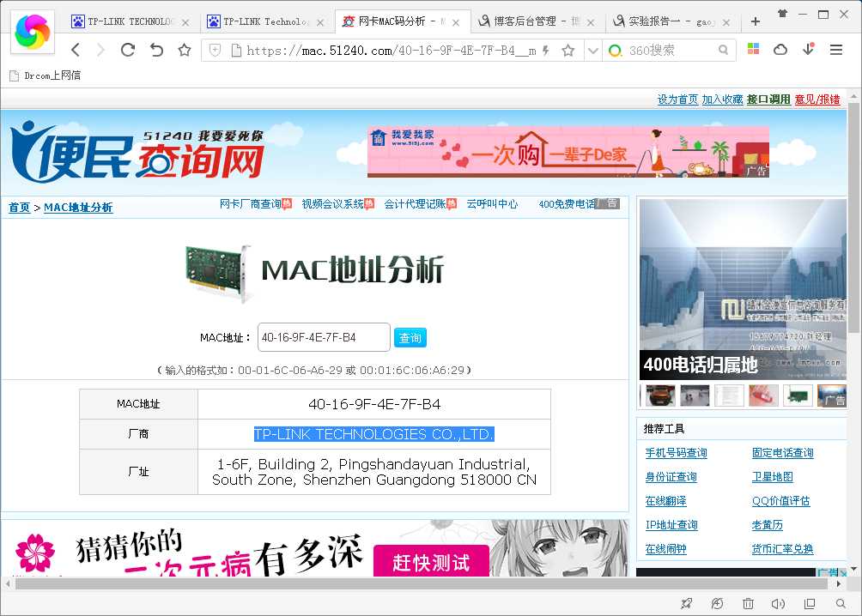862x616 pixels.
Task: Open 手机号码查询 tool
Action: (x=677, y=453)
